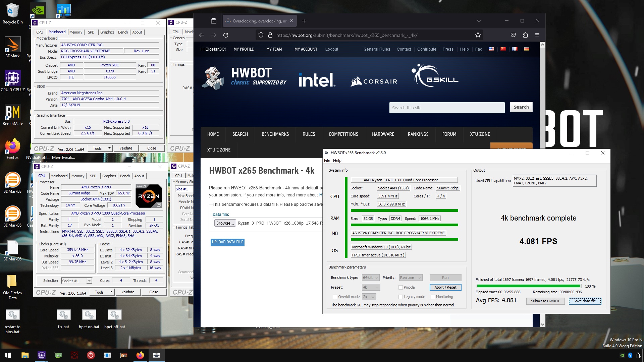Open Old Firefox Data folder
Image resolution: width=644 pixels, height=362 pixels.
click(12, 287)
